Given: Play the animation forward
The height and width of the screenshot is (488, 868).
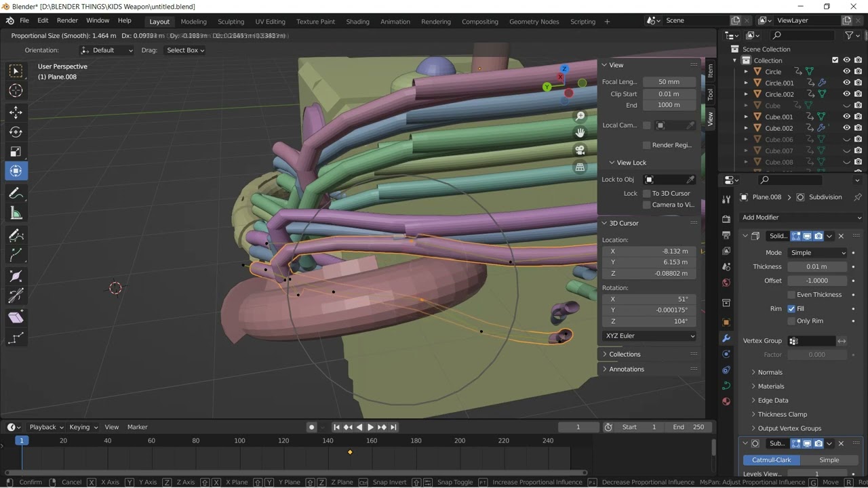Looking at the screenshot, I should point(370,427).
